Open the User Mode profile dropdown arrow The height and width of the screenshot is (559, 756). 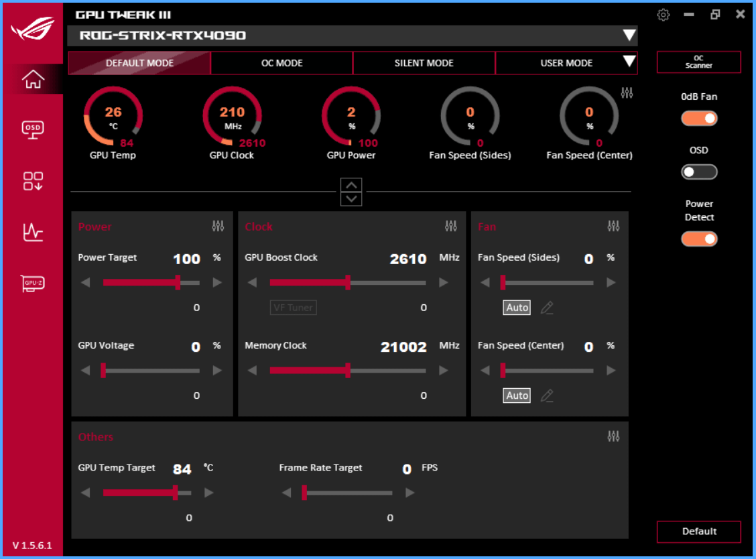pyautogui.click(x=629, y=61)
